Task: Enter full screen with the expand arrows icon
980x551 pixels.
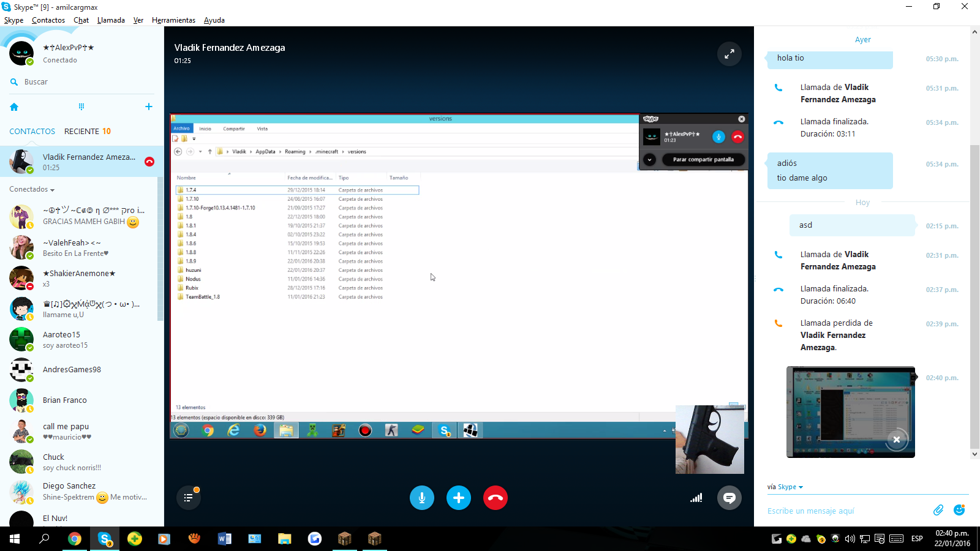Action: coord(729,54)
